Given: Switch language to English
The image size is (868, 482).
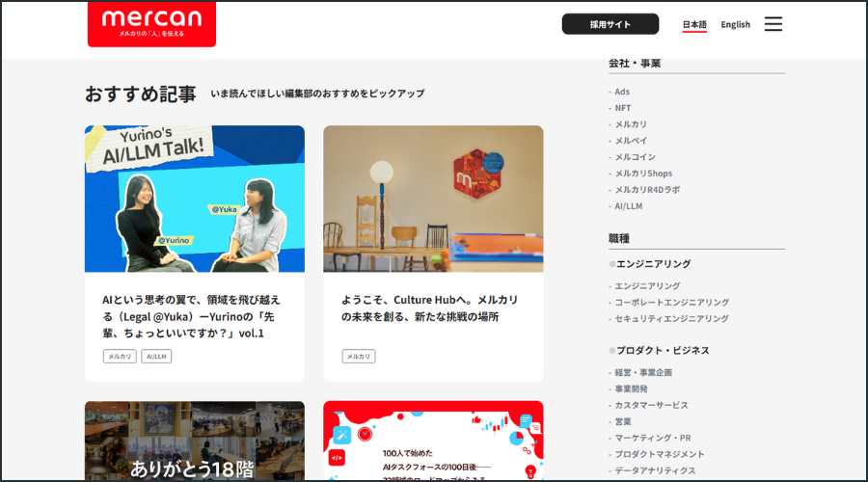Looking at the screenshot, I should click(735, 24).
